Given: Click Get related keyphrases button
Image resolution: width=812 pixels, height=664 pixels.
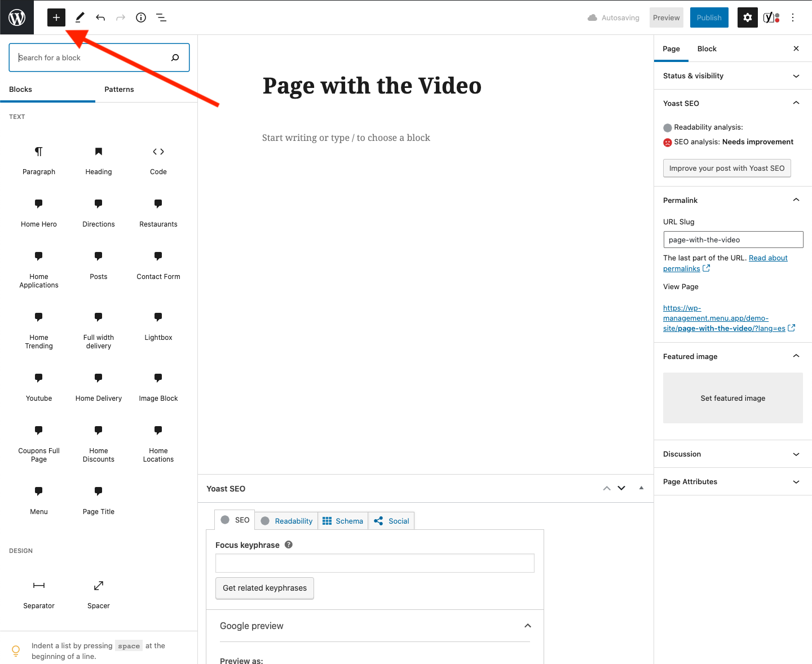Looking at the screenshot, I should click(x=264, y=588).
